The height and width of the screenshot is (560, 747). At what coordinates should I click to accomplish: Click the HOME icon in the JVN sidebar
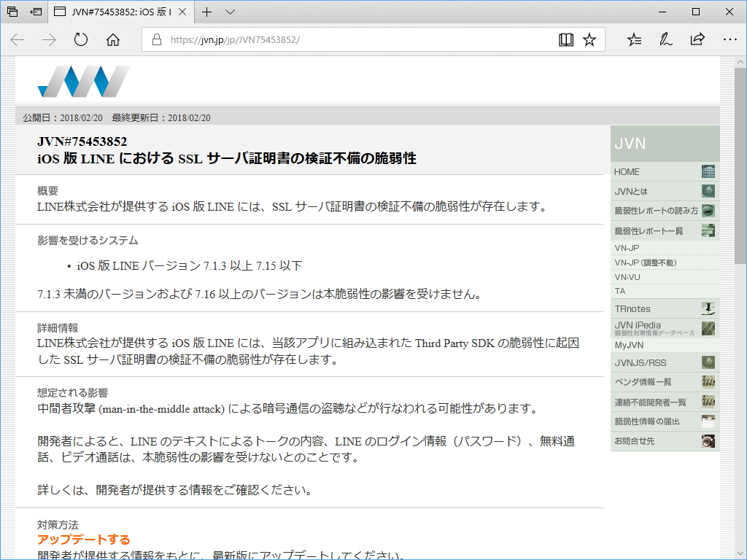click(x=707, y=171)
